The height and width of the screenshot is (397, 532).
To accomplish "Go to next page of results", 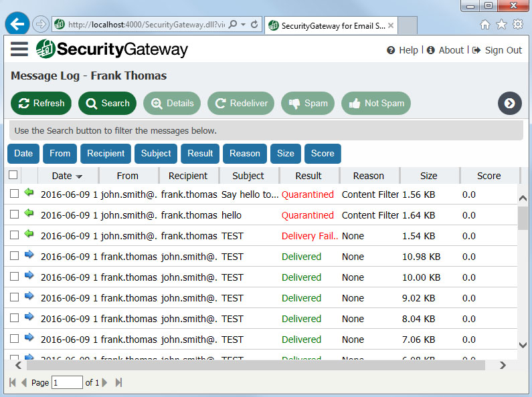I will coord(104,383).
